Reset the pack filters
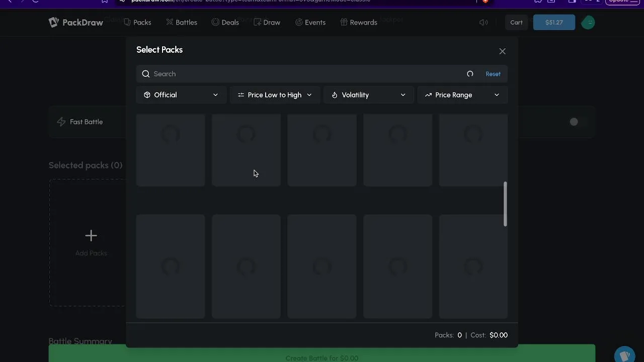 point(493,74)
